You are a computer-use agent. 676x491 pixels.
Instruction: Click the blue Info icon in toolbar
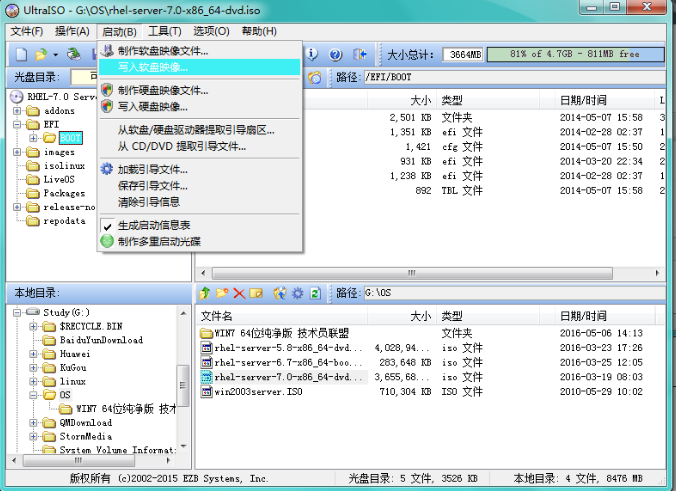click(x=312, y=54)
